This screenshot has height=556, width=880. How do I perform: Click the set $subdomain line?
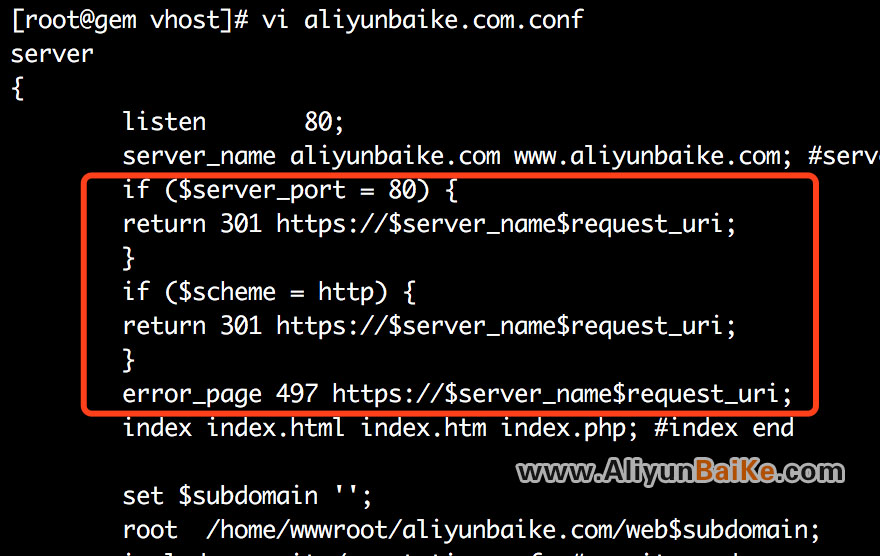pyautogui.click(x=247, y=496)
